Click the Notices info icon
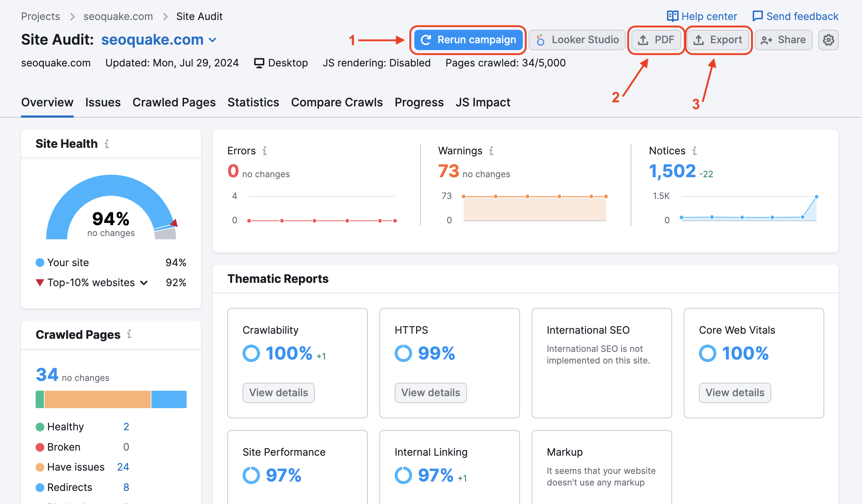Viewport: 862px width, 504px height. tap(694, 151)
